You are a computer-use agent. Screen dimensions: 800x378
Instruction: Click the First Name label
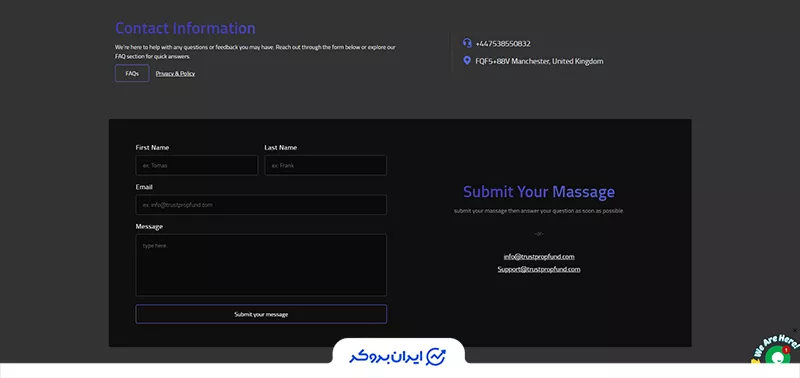click(x=152, y=147)
